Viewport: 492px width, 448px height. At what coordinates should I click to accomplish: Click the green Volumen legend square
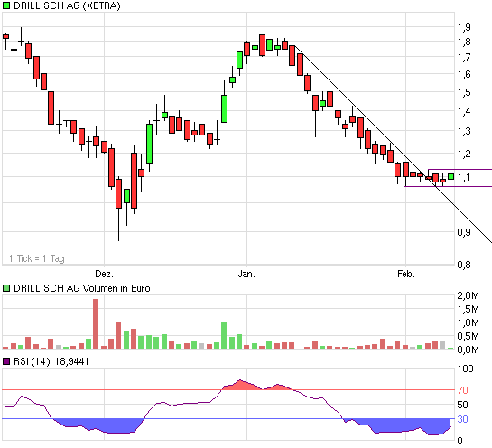click(x=6, y=288)
